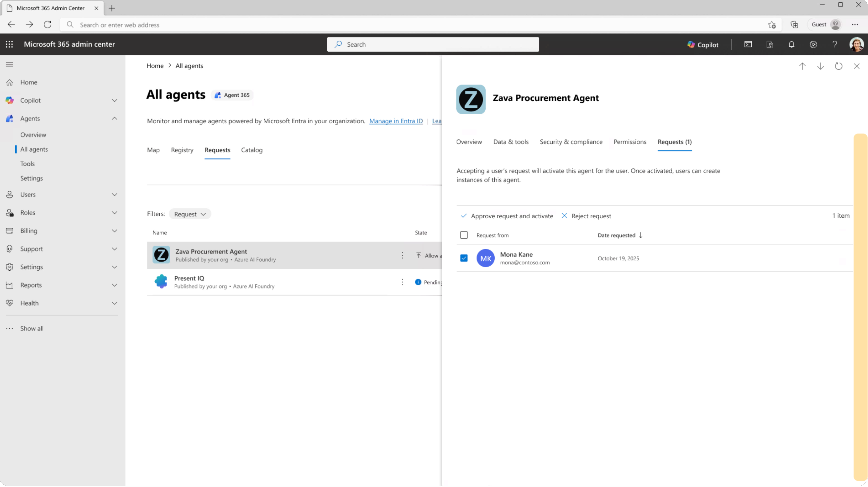
Task: Open the Data & tools tab
Action: pos(511,142)
